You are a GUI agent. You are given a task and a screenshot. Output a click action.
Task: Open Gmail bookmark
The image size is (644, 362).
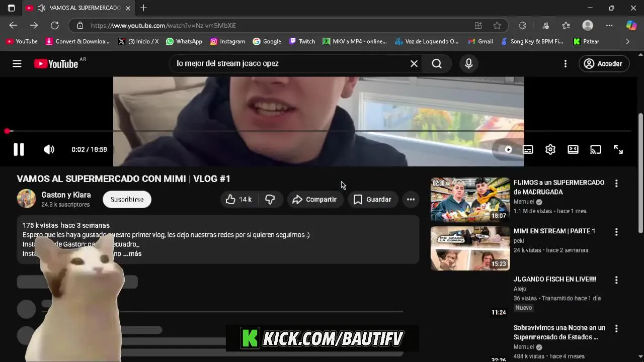click(x=480, y=42)
